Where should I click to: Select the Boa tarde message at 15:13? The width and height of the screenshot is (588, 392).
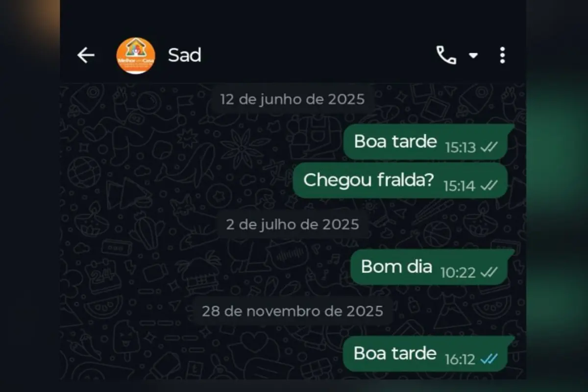coord(425,142)
